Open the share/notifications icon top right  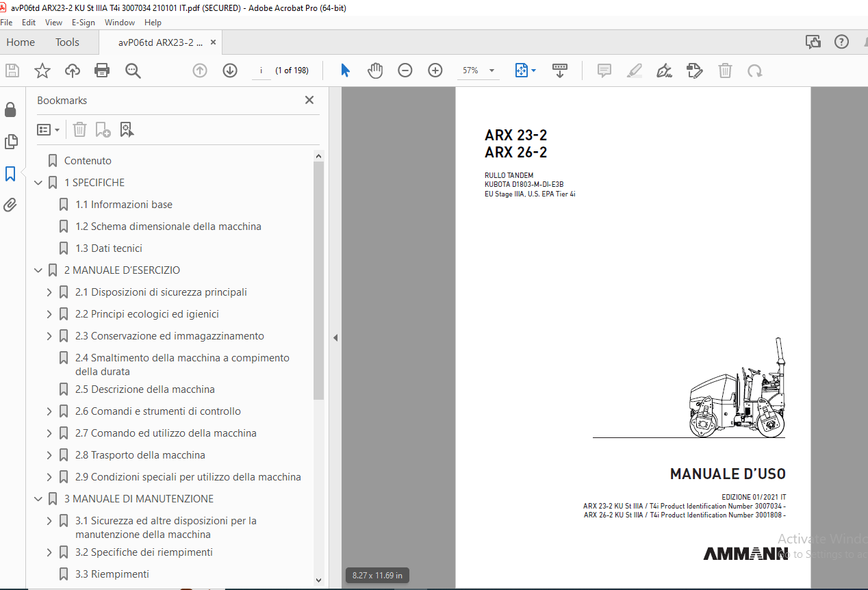[813, 42]
